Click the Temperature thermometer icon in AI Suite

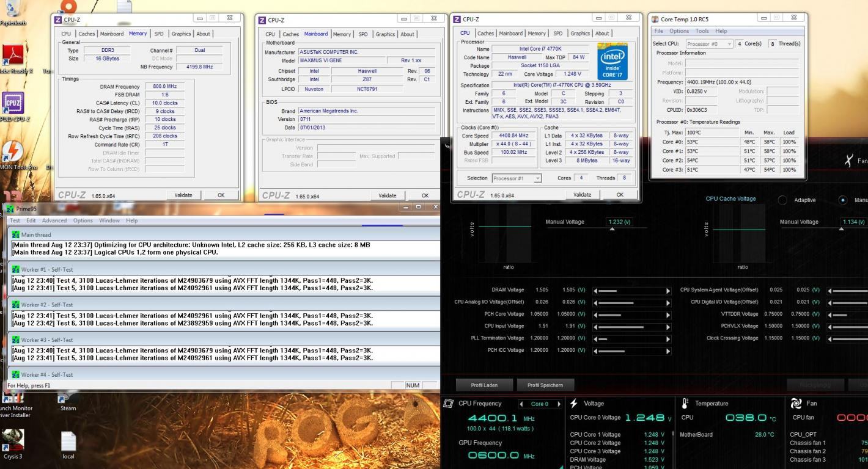pos(685,404)
